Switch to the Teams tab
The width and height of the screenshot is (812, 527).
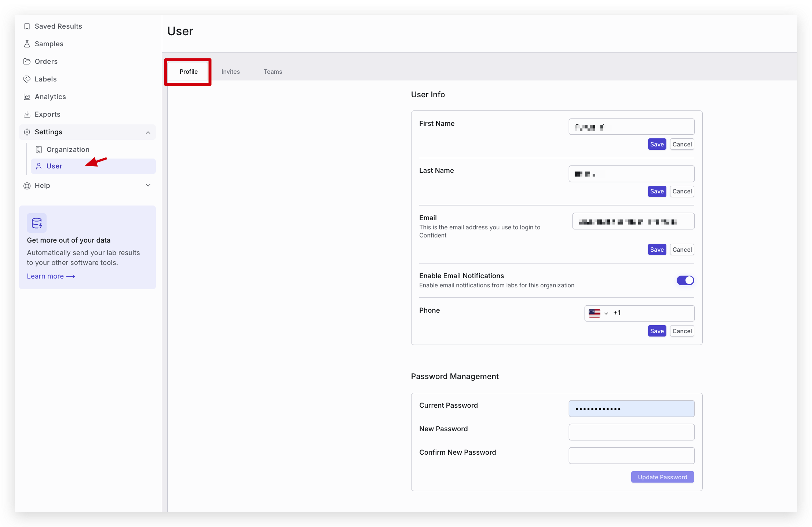pos(273,72)
